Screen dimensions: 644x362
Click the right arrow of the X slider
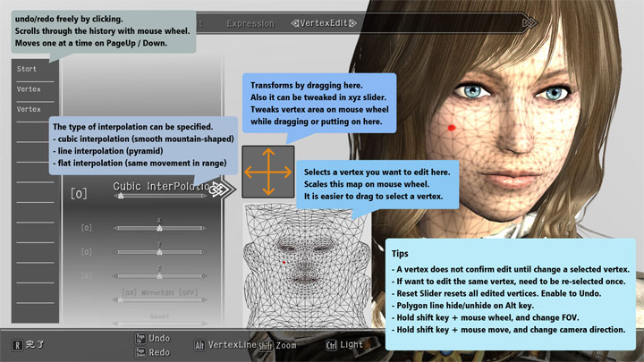tap(204, 228)
